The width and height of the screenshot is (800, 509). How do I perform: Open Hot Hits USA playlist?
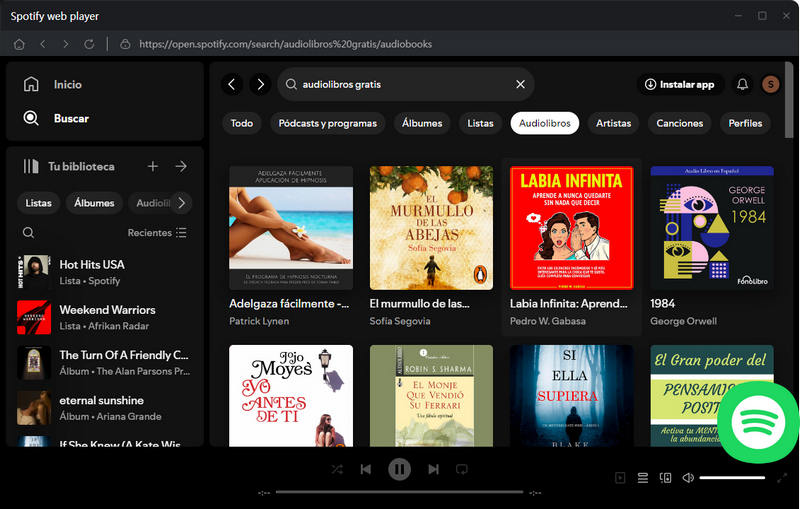pos(105,272)
